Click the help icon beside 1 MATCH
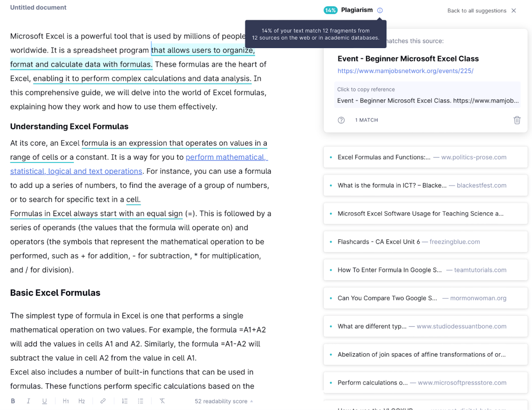Image resolution: width=532 pixels, height=410 pixels. [341, 120]
